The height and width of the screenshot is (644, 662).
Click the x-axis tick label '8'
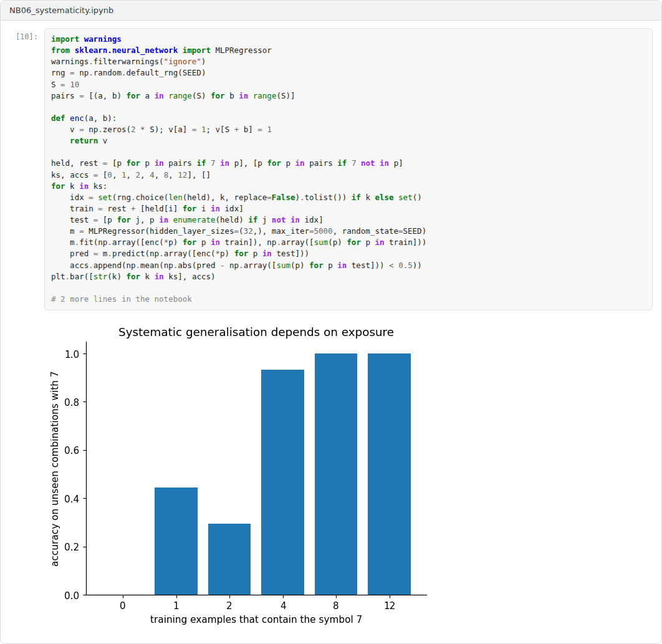[336, 605]
